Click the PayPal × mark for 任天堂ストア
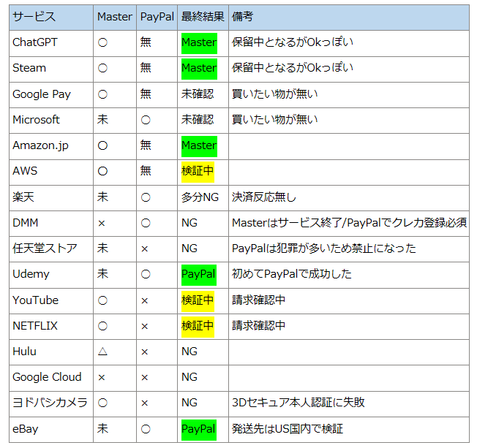Screen dimensions: 477x448 click(x=145, y=248)
